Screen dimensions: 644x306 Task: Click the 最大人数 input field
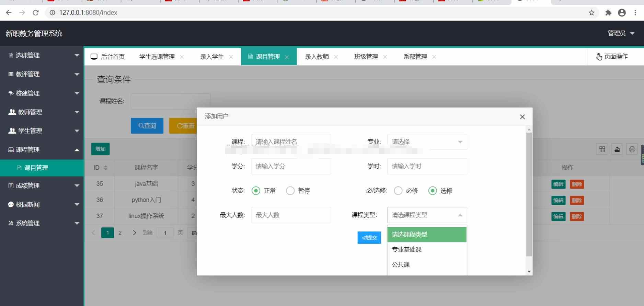(x=291, y=215)
